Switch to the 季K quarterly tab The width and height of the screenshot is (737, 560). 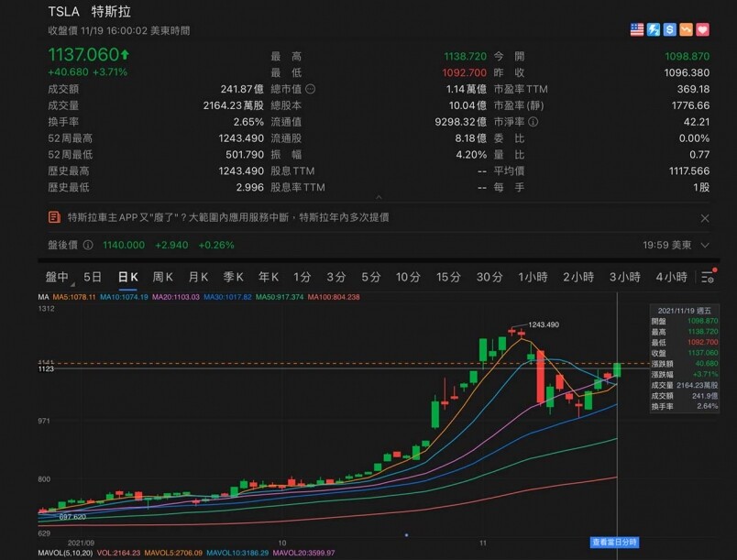(233, 277)
